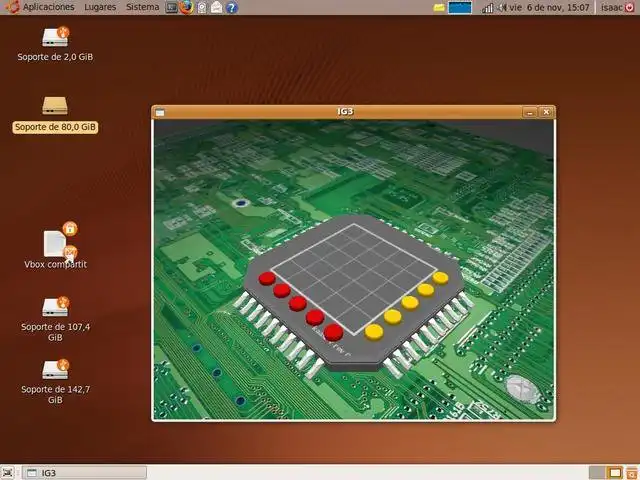
Task: Open the blue help question-mark launcher
Action: coord(231,7)
